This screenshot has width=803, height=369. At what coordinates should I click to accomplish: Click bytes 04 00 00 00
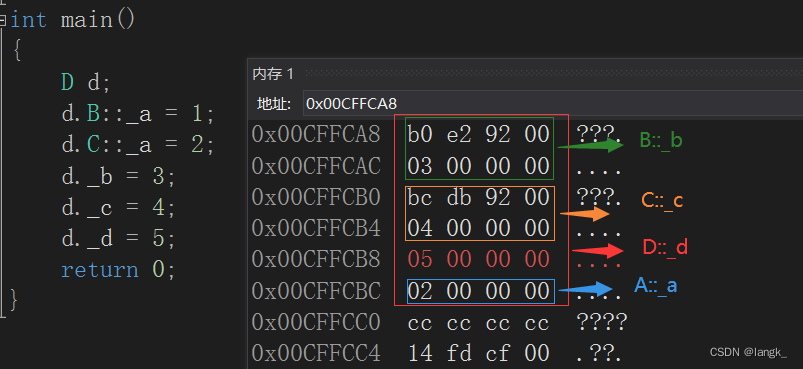pos(479,228)
